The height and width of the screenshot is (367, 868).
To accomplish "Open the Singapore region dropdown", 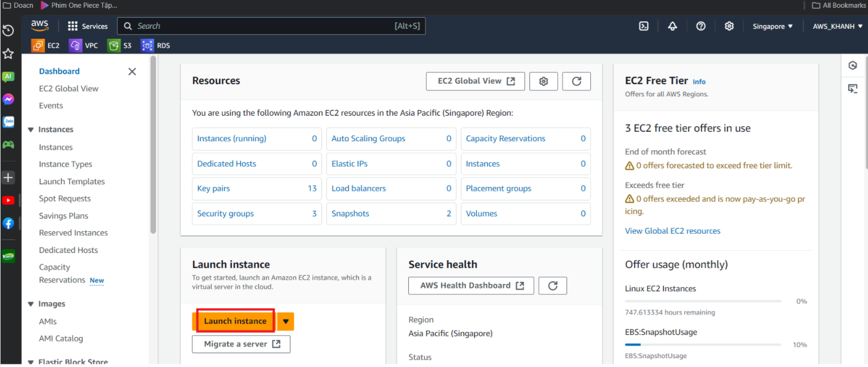I will pos(772,26).
